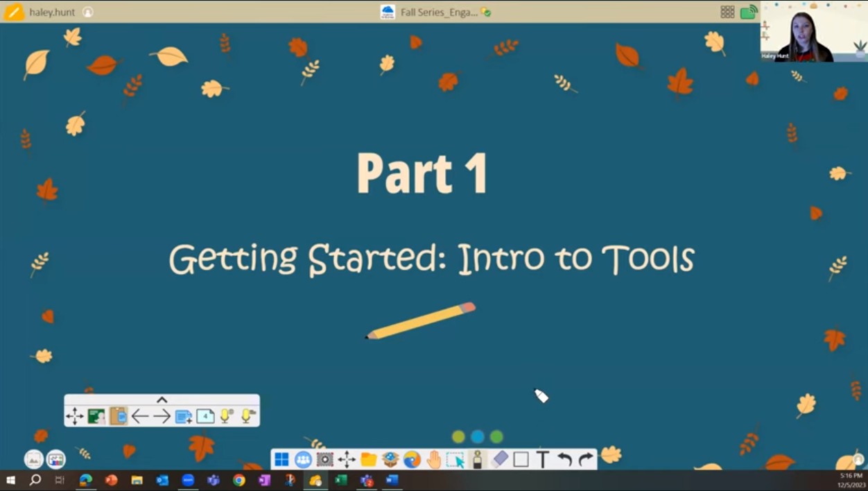Click the undo arrow in whiteboard toolbar
Viewport: 868px width, 491px height.
(x=564, y=459)
